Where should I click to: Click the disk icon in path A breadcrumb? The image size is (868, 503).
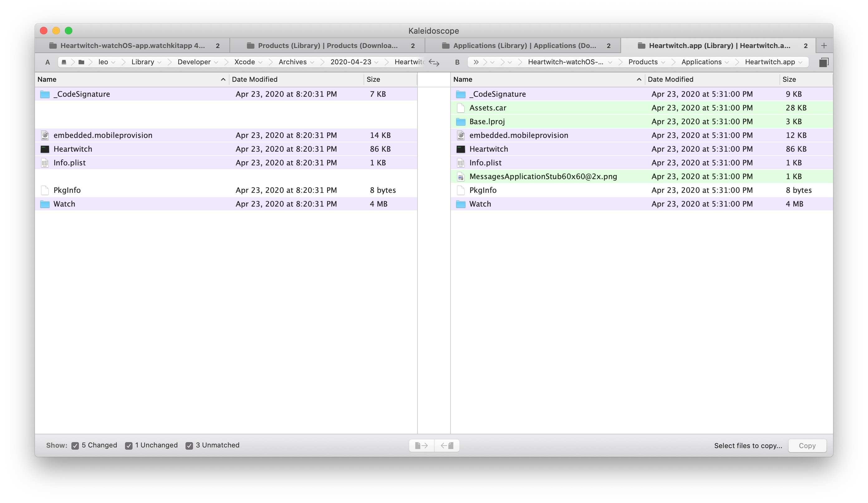point(64,62)
